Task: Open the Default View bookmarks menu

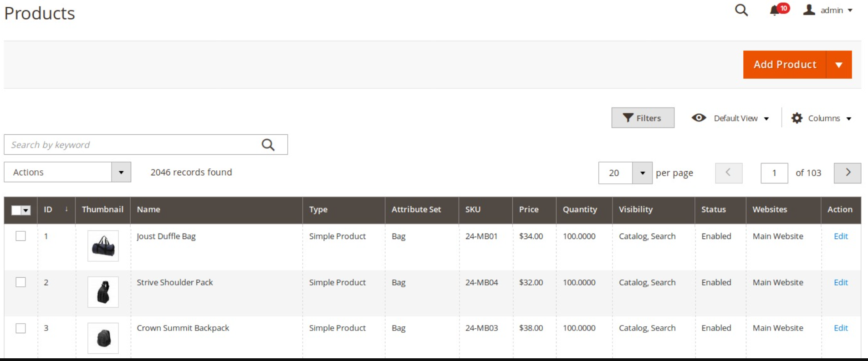Action: (730, 118)
